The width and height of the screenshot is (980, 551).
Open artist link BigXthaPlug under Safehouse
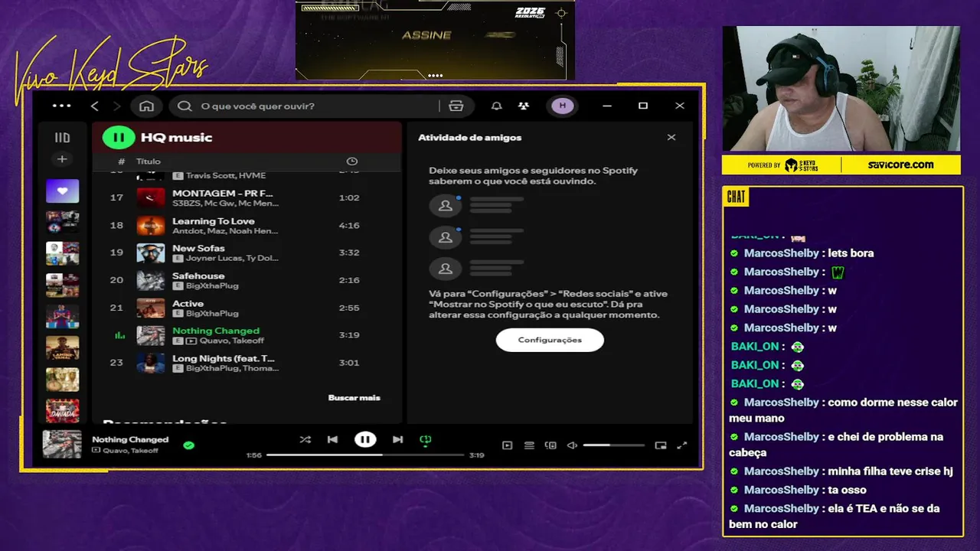click(212, 285)
